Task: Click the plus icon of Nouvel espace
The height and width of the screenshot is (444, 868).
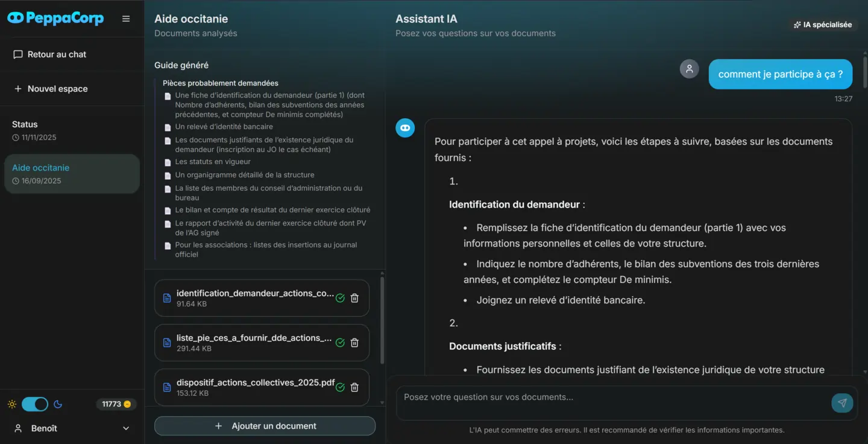Action: tap(18, 89)
